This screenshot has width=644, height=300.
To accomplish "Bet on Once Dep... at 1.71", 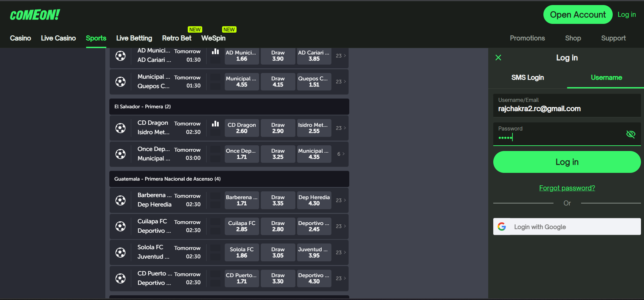I will 242,154.
